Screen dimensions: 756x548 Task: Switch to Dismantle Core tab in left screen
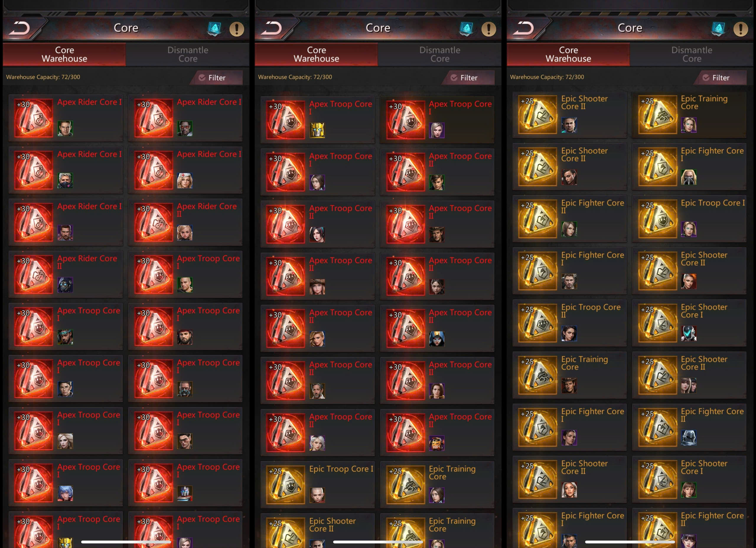point(188,54)
